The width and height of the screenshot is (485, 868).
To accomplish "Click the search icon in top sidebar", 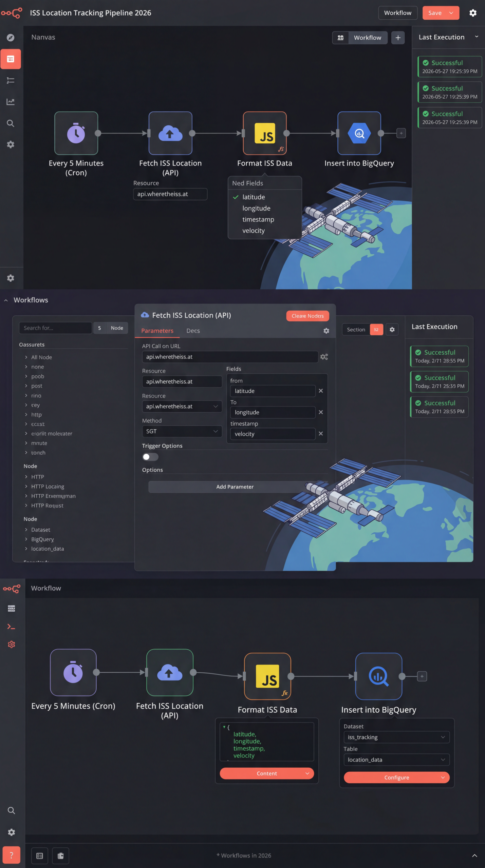I will coord(11,123).
